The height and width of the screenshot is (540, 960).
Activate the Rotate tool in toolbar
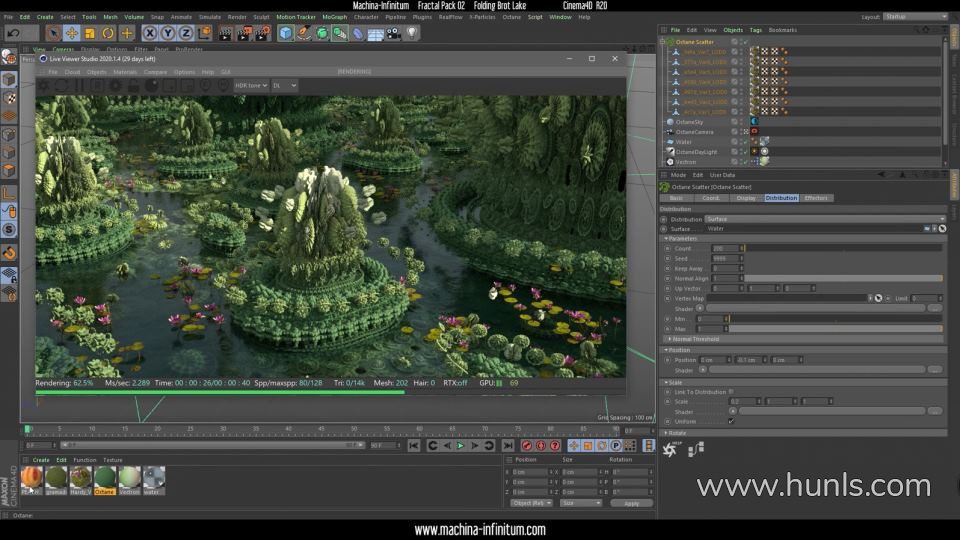(x=108, y=33)
